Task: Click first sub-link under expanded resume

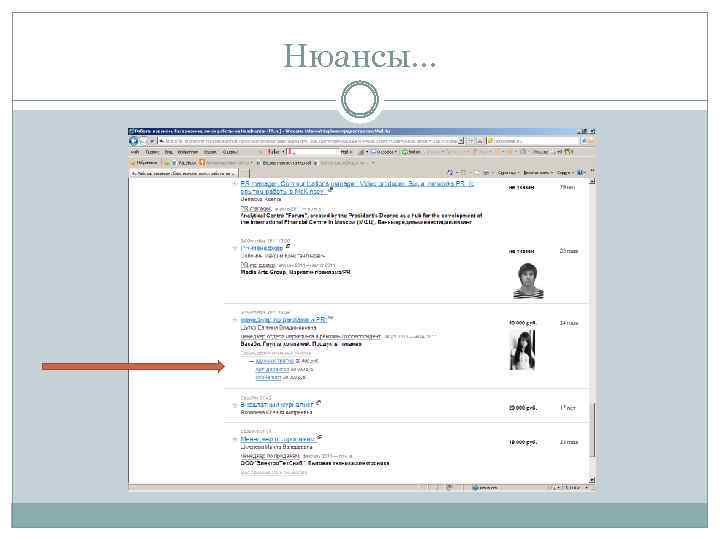Action: click(x=275, y=361)
